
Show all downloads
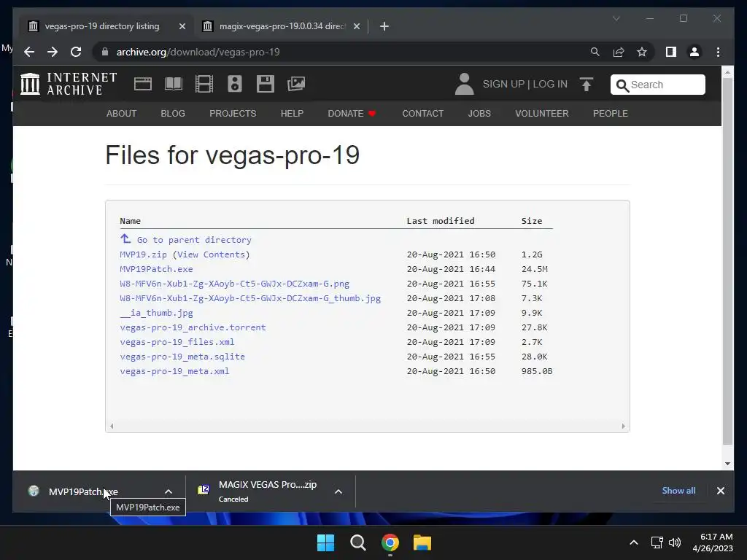tap(678, 491)
